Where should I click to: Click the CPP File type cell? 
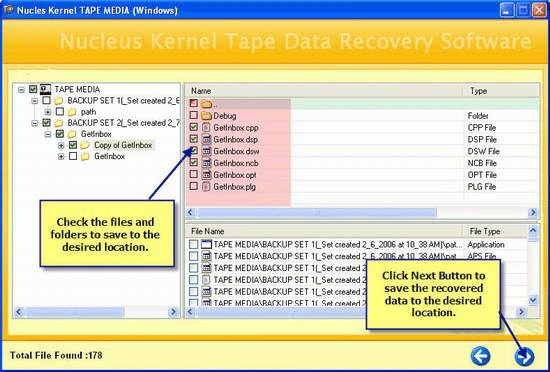tap(482, 128)
